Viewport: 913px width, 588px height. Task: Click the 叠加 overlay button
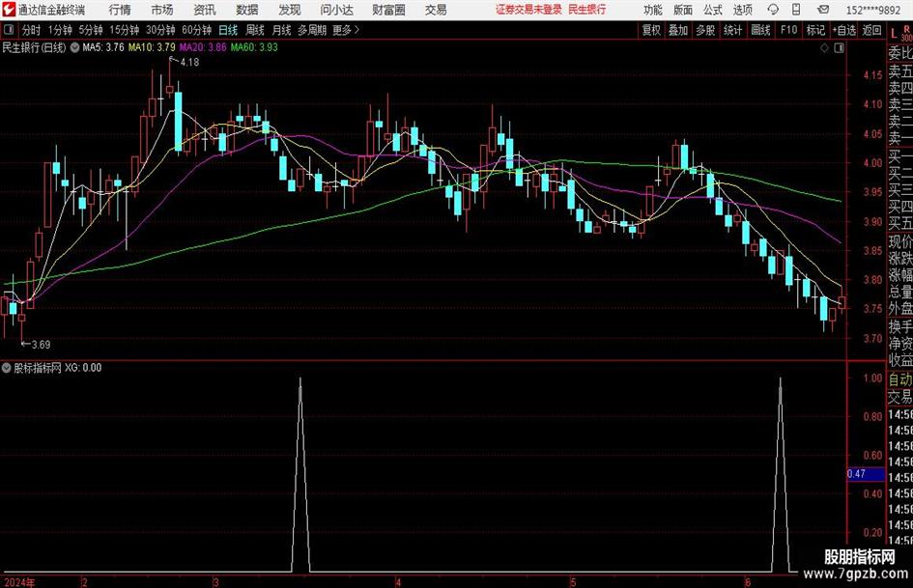(x=678, y=30)
